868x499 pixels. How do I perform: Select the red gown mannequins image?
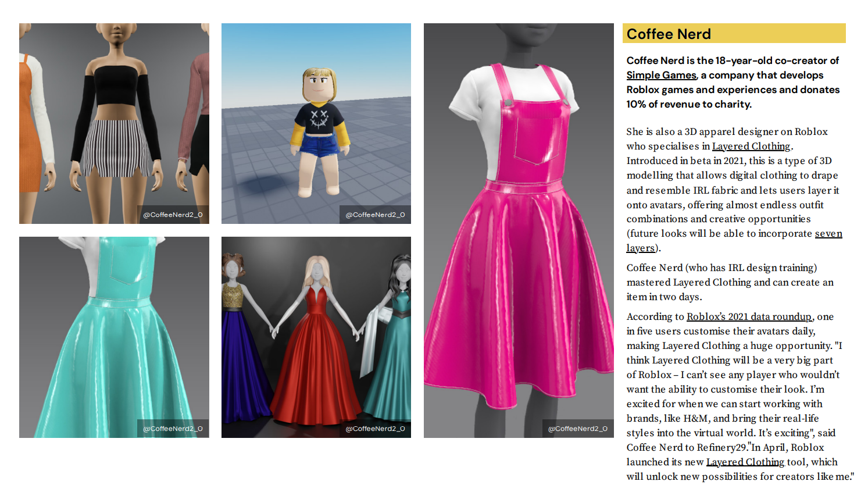[316, 337]
